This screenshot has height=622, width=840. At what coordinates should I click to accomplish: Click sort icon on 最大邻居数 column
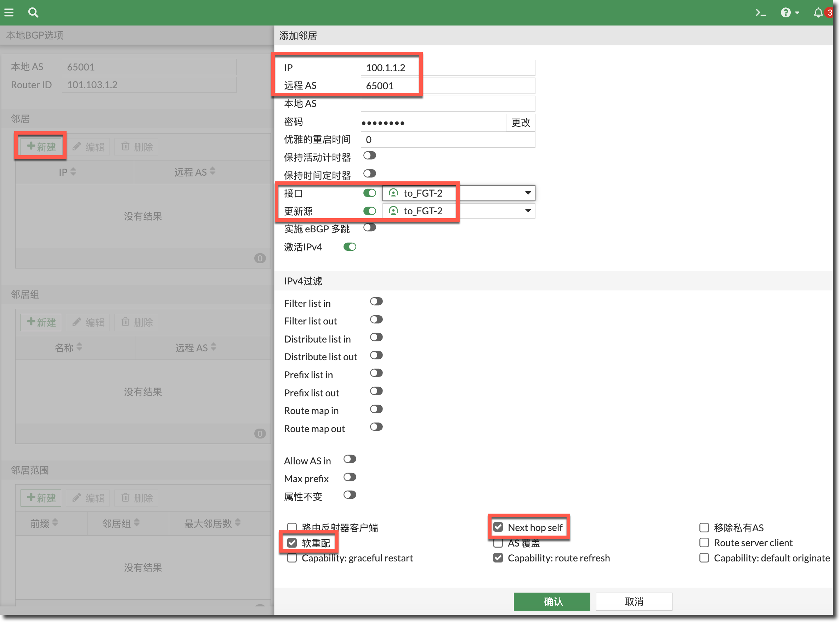238,522
